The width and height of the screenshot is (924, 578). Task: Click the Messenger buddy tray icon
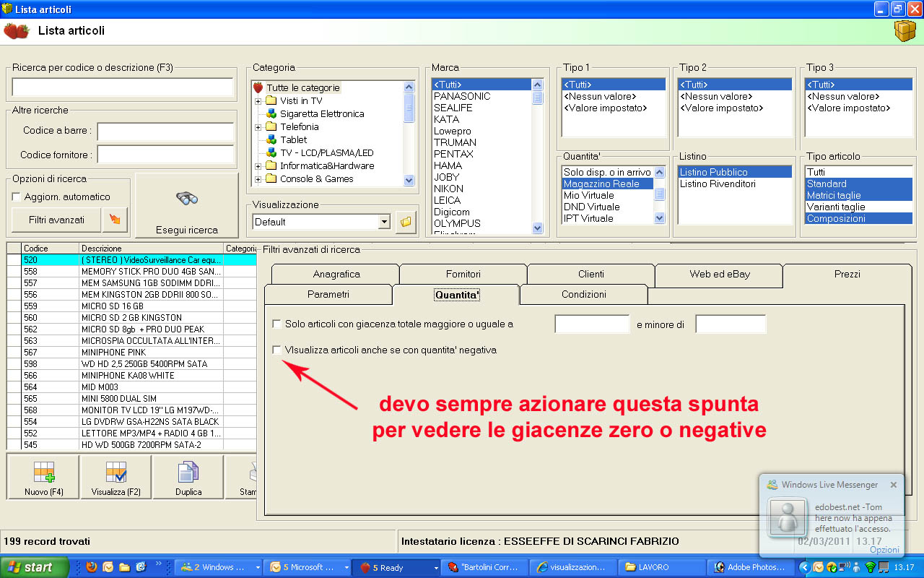pyautogui.click(x=856, y=568)
